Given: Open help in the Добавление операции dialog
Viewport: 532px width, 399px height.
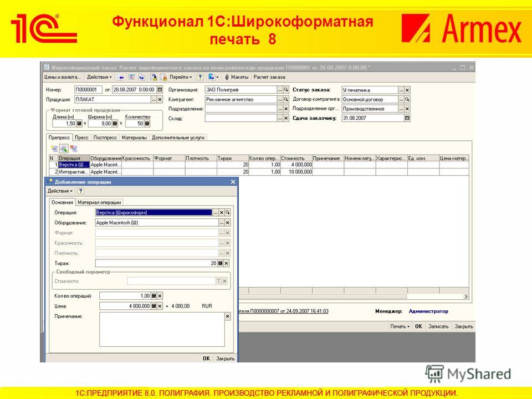Looking at the screenshot, I should 80,191.
